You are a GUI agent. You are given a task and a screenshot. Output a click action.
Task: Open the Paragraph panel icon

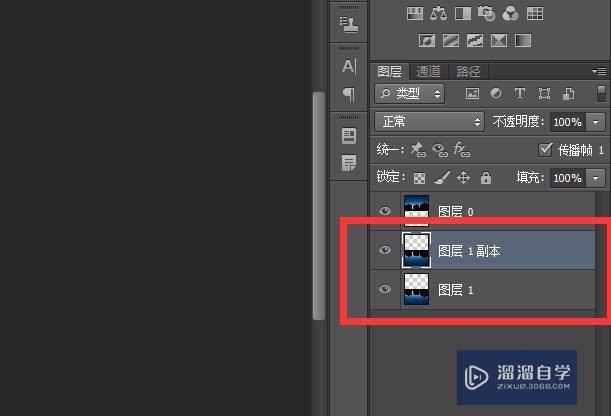pyautogui.click(x=349, y=94)
